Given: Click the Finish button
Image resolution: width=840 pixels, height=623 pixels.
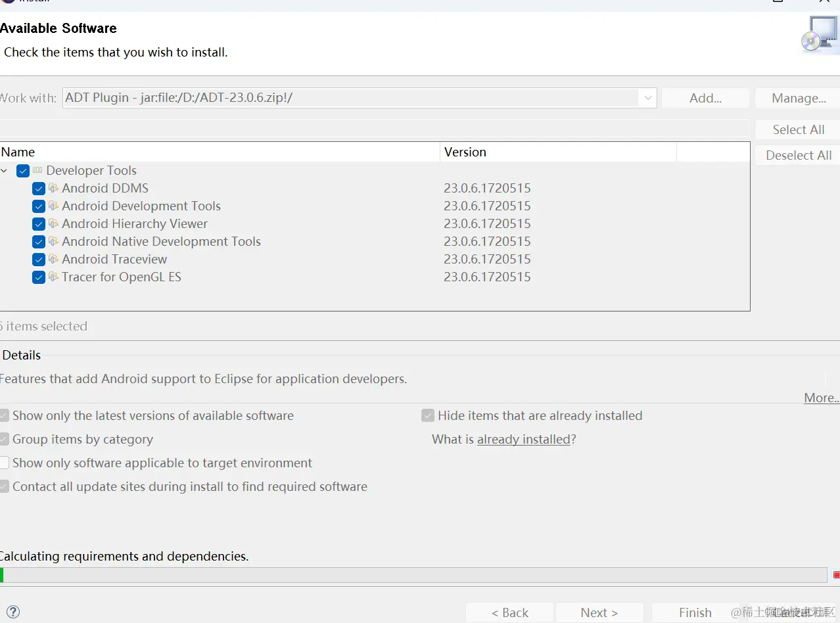Looking at the screenshot, I should pyautogui.click(x=695, y=612).
